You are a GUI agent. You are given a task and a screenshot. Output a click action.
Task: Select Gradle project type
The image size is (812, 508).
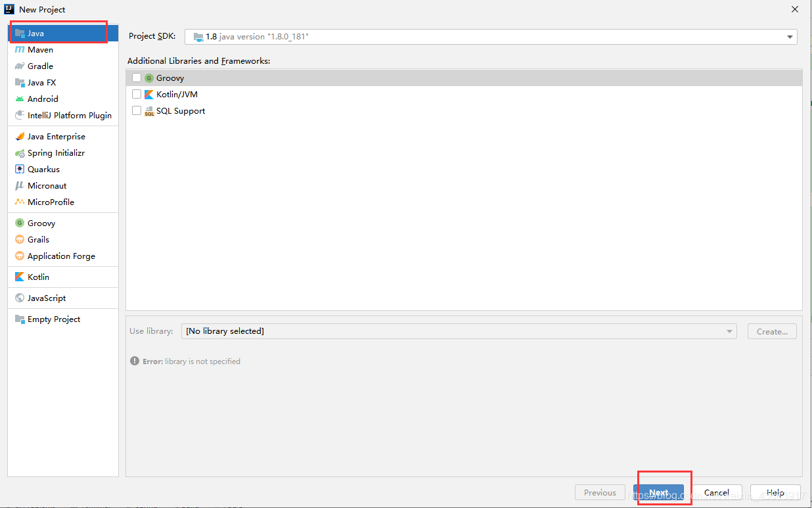[63, 66]
